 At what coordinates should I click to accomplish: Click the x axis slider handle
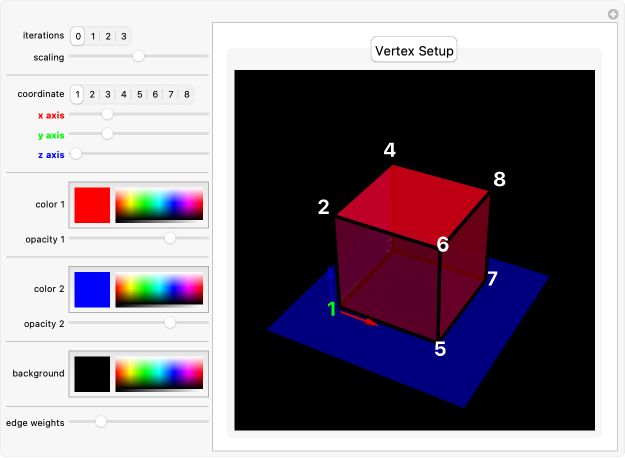click(107, 114)
